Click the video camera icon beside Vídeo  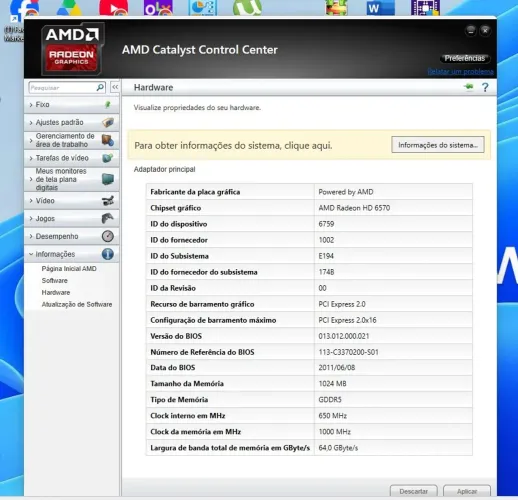108,201
